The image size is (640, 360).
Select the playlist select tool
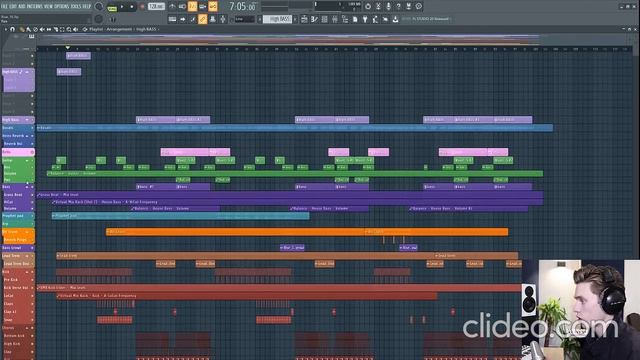click(x=62, y=29)
